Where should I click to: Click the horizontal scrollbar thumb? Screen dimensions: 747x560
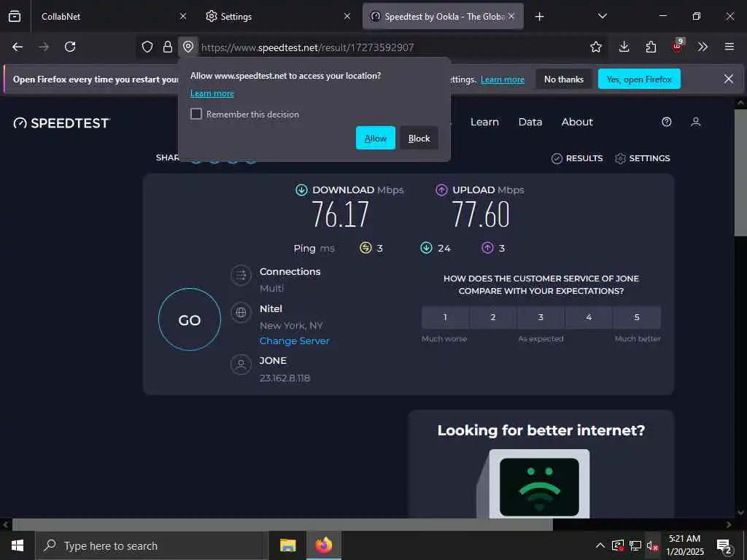click(282, 524)
